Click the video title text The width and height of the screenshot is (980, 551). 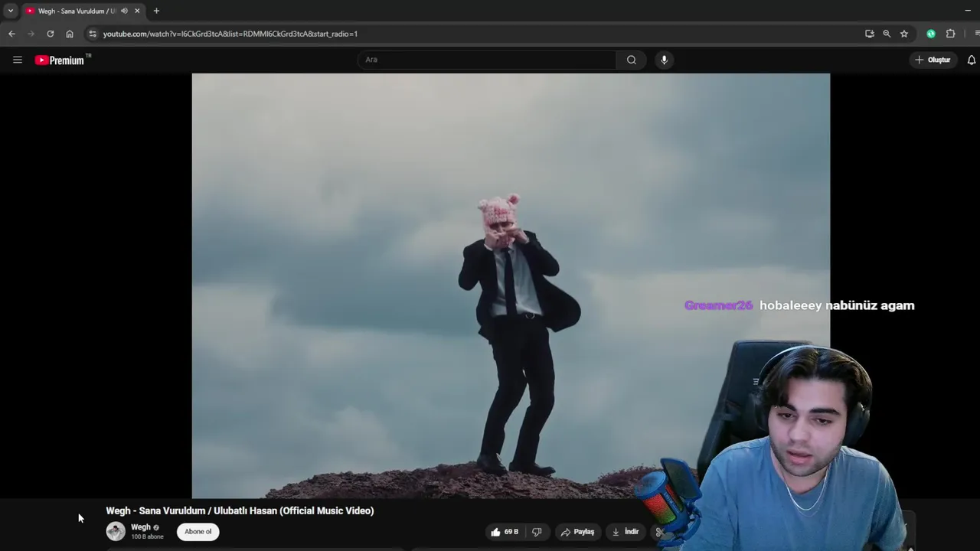[x=240, y=510]
